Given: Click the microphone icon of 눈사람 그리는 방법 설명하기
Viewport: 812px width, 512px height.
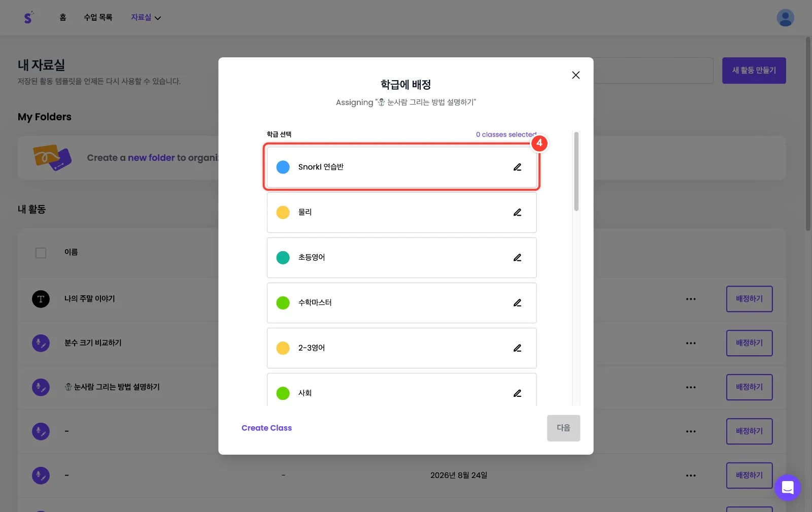Looking at the screenshot, I should click(x=41, y=387).
